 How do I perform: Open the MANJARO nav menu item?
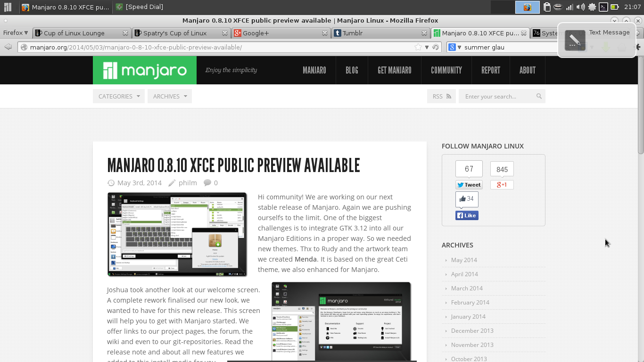pyautogui.click(x=314, y=70)
